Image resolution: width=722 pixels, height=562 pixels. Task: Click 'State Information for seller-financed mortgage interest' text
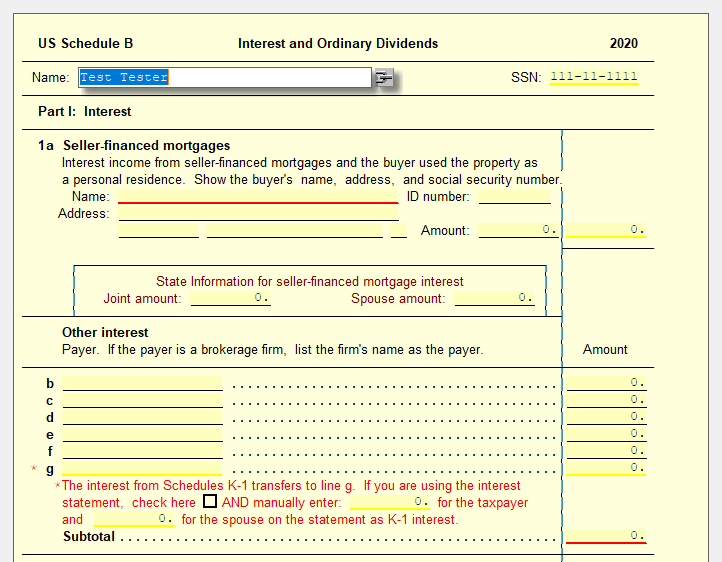(x=309, y=281)
